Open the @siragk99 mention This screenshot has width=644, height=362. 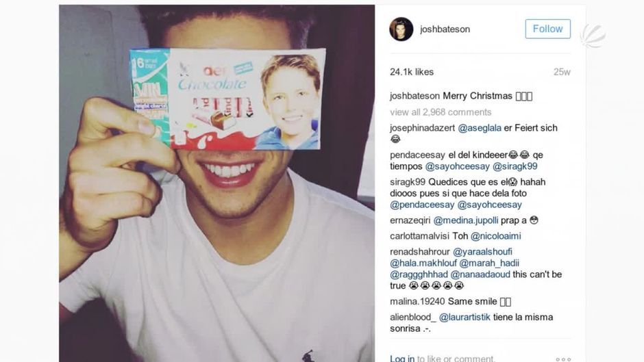point(515,166)
